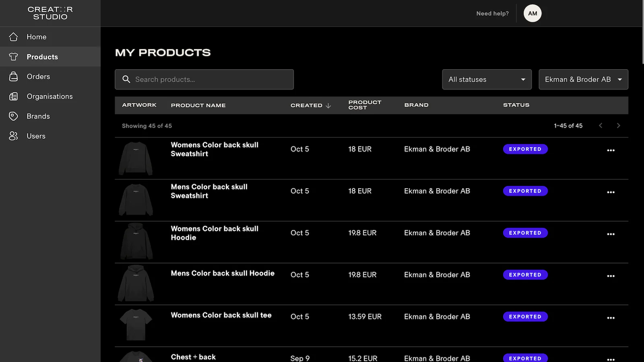The height and width of the screenshot is (362, 644).
Task: Open more options for Mens Color back skull Sweatshirt
Action: 611,192
